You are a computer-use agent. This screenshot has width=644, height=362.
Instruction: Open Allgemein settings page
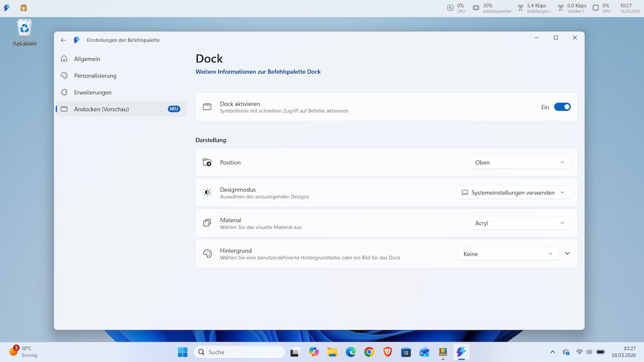pyautogui.click(x=121, y=58)
